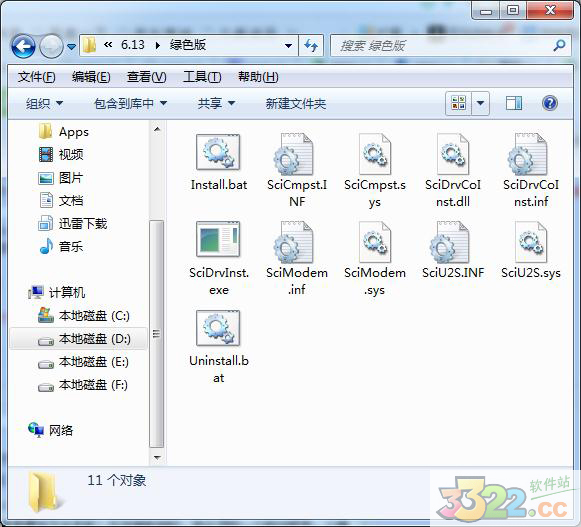Click the 新建文件夹 button
The height and width of the screenshot is (527, 581).
(x=295, y=103)
